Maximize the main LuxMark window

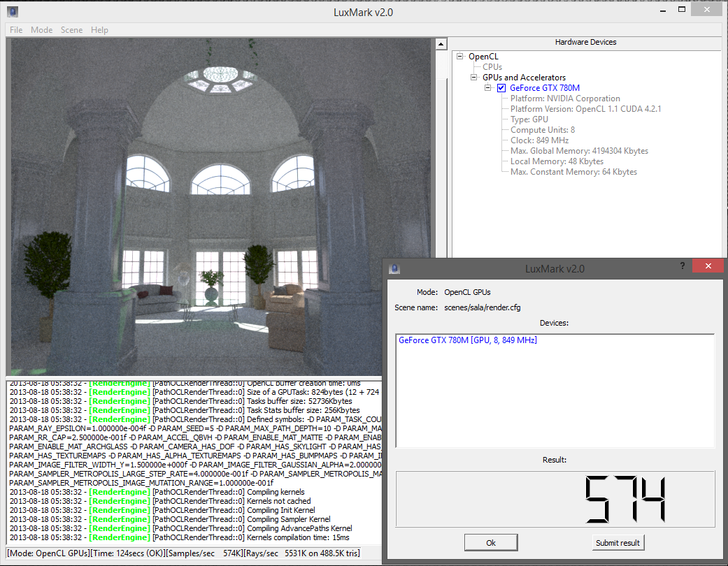coord(682,9)
